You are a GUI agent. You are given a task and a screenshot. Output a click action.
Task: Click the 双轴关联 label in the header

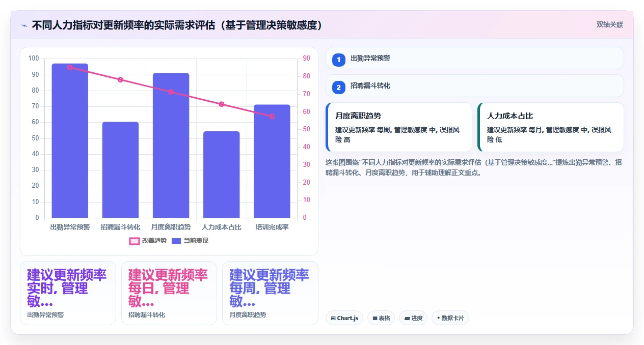tap(610, 25)
